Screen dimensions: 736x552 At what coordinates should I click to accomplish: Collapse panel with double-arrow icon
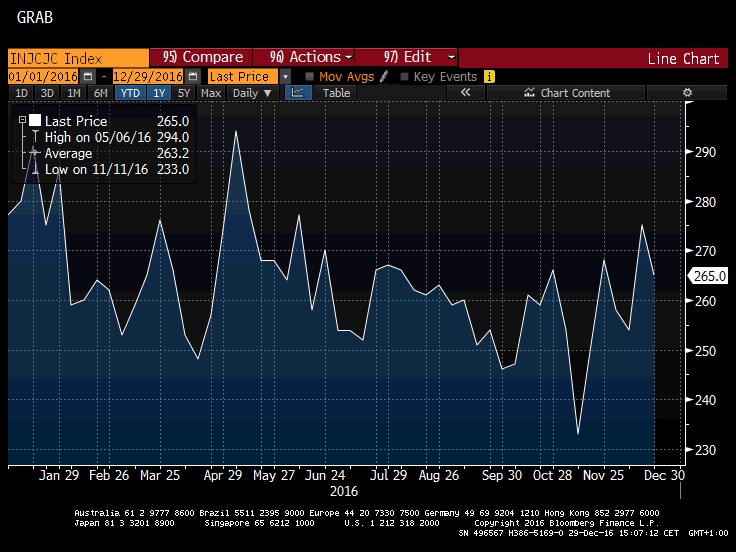pos(465,93)
